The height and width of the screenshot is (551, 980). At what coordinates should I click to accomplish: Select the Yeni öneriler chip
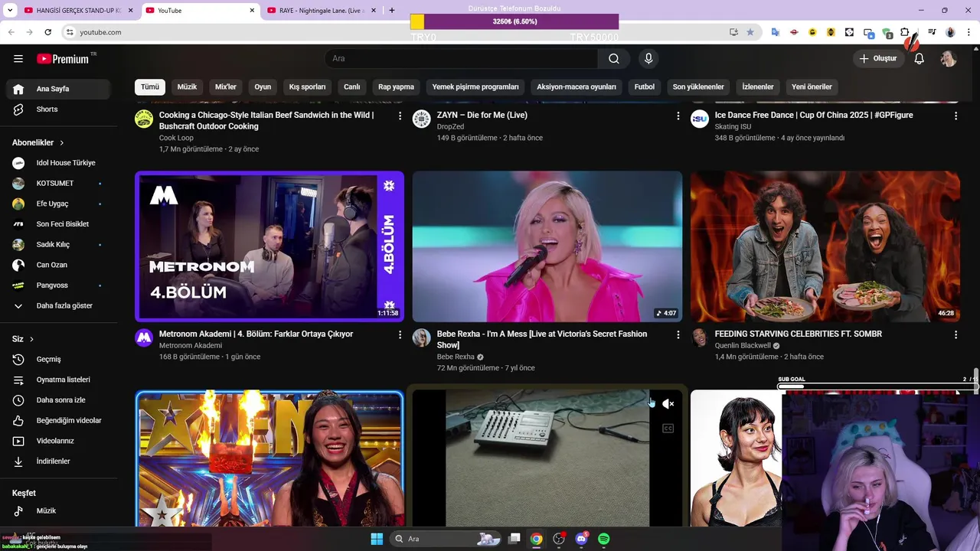tap(812, 86)
